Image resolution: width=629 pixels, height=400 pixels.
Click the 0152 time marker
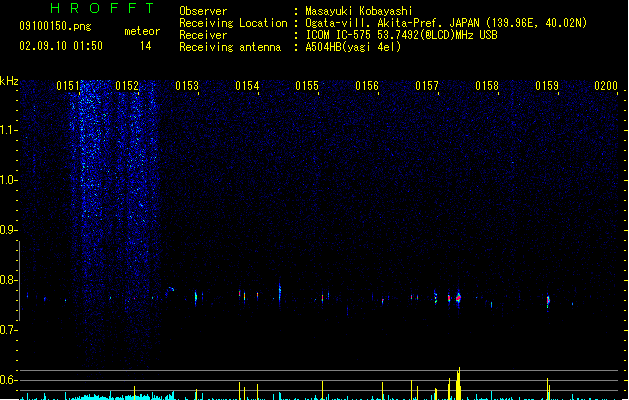(x=127, y=86)
